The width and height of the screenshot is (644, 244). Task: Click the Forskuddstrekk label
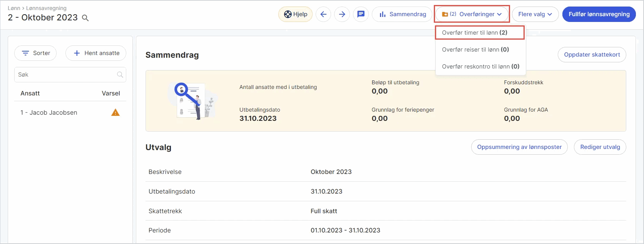tap(524, 82)
